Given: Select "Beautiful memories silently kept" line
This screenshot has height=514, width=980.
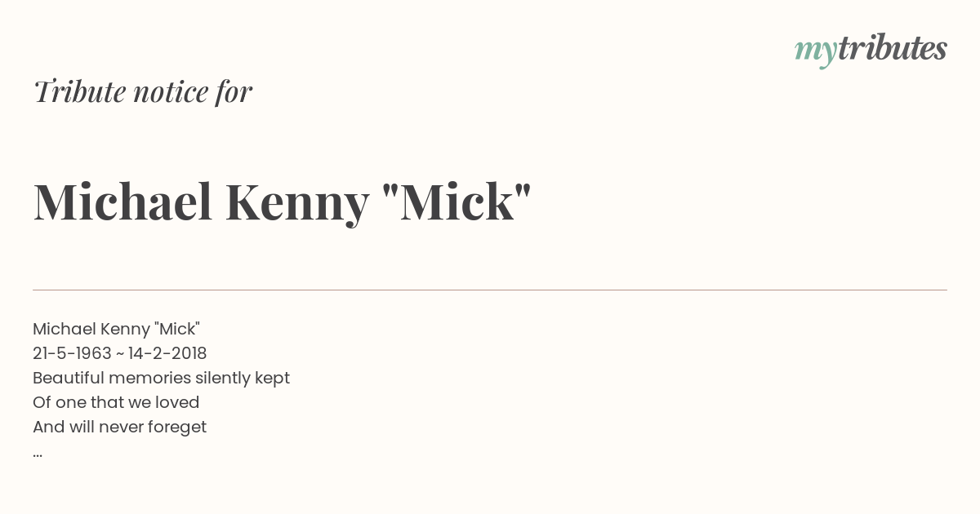Looking at the screenshot, I should coord(161,378).
